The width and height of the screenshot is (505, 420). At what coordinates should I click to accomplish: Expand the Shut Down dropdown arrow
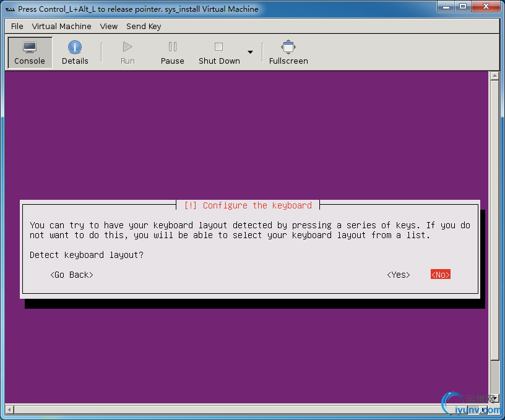click(x=250, y=52)
